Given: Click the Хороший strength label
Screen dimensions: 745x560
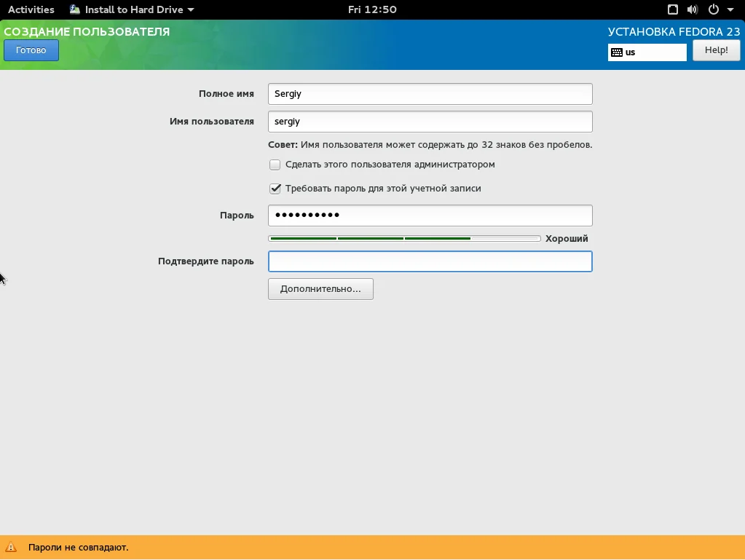Looking at the screenshot, I should pyautogui.click(x=567, y=239).
